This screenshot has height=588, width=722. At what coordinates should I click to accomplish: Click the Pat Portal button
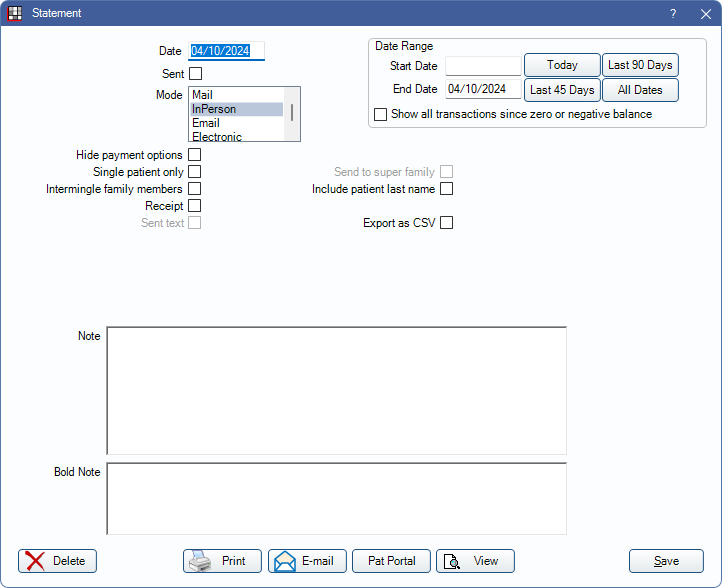tap(391, 561)
